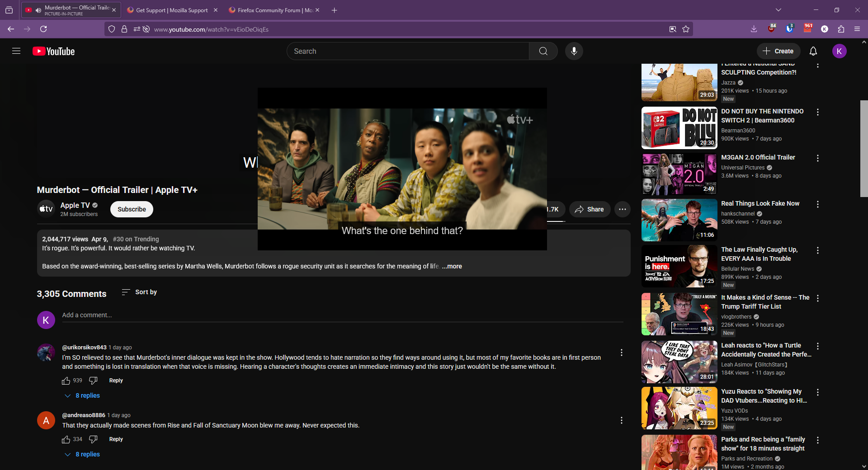Dislike the @andreaso8886 comment
Screen dimensions: 868x470
coord(93,439)
